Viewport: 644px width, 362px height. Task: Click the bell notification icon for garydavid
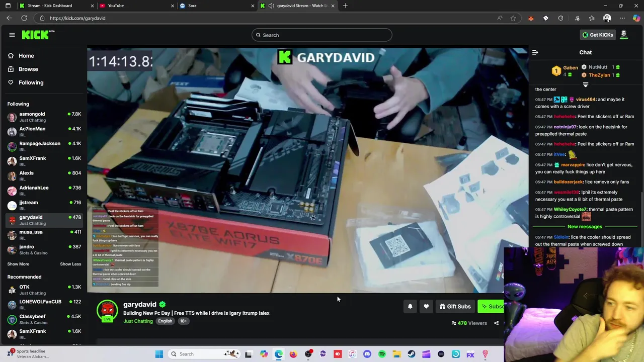point(410,306)
